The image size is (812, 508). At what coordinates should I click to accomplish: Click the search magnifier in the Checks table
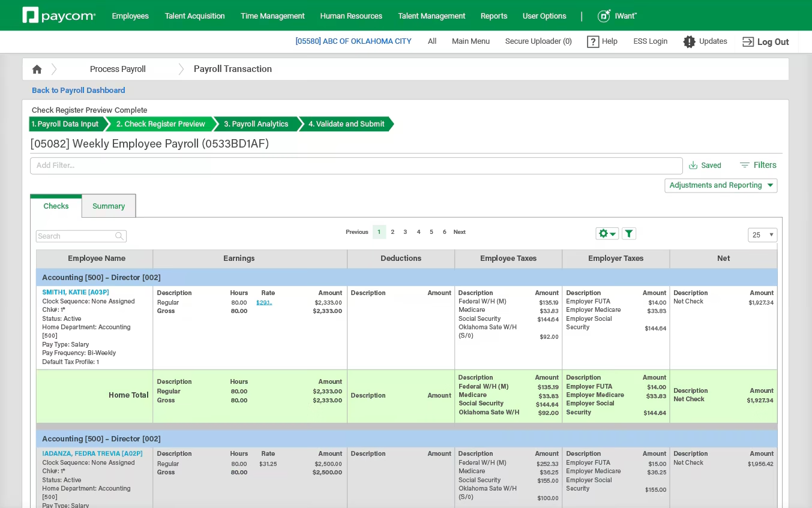[x=119, y=236]
